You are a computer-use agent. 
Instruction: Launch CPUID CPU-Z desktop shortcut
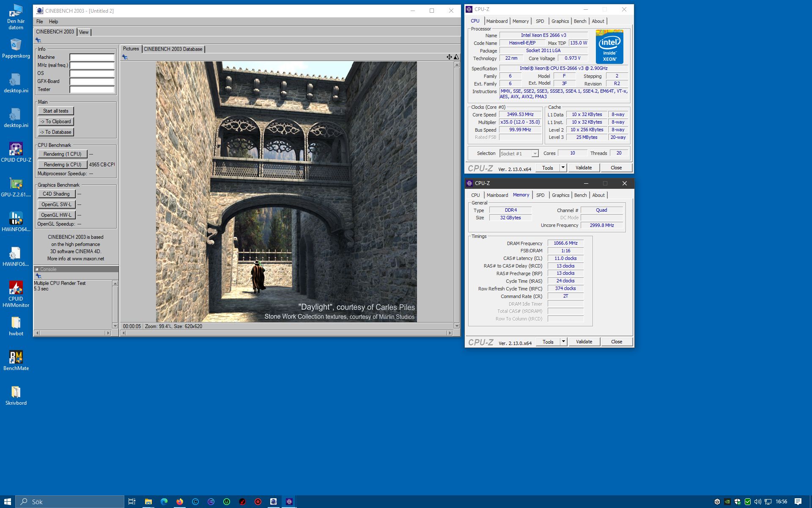point(16,152)
